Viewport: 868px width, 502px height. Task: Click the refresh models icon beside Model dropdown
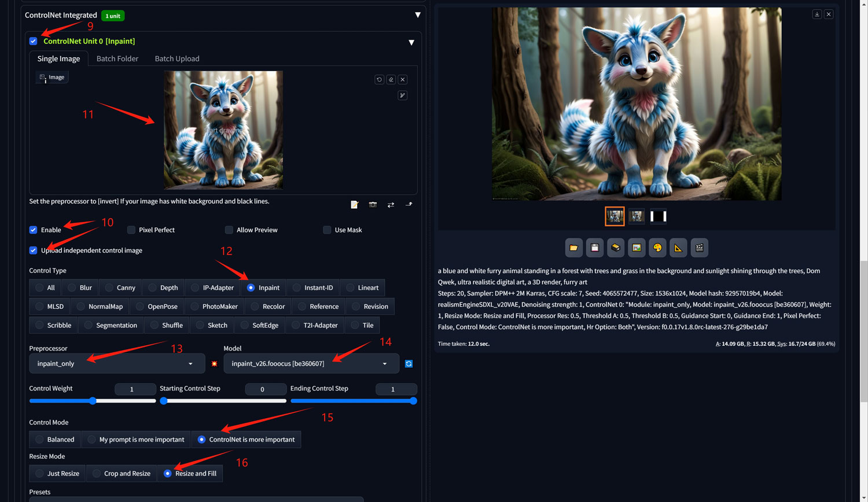pos(409,364)
